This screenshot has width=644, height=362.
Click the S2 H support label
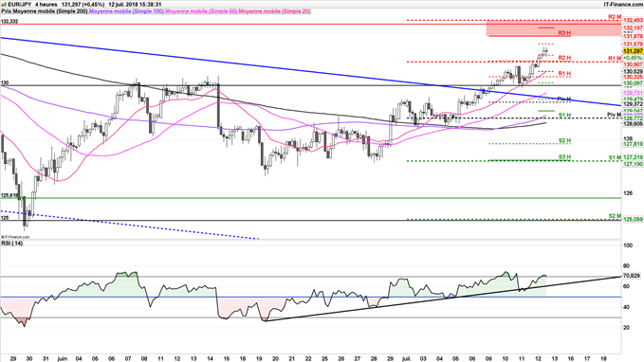pos(564,141)
